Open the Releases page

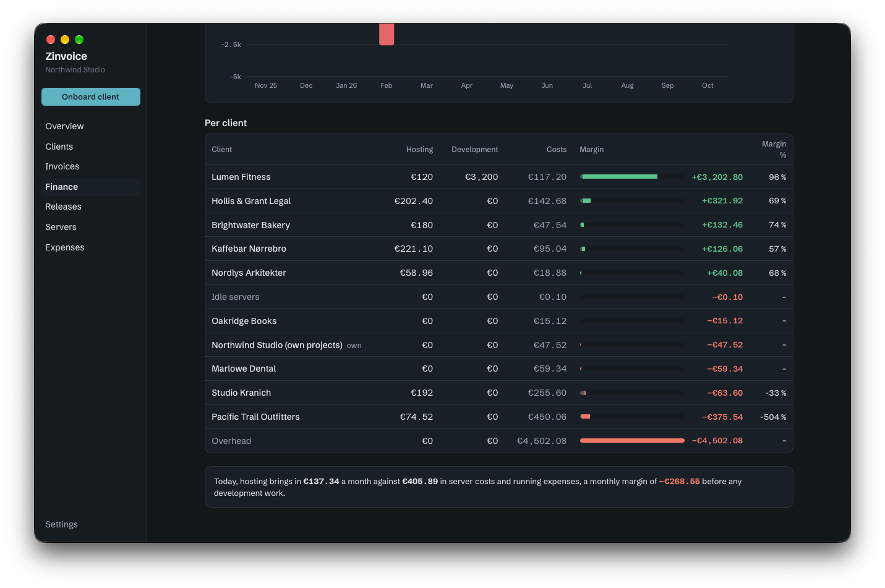(x=64, y=207)
